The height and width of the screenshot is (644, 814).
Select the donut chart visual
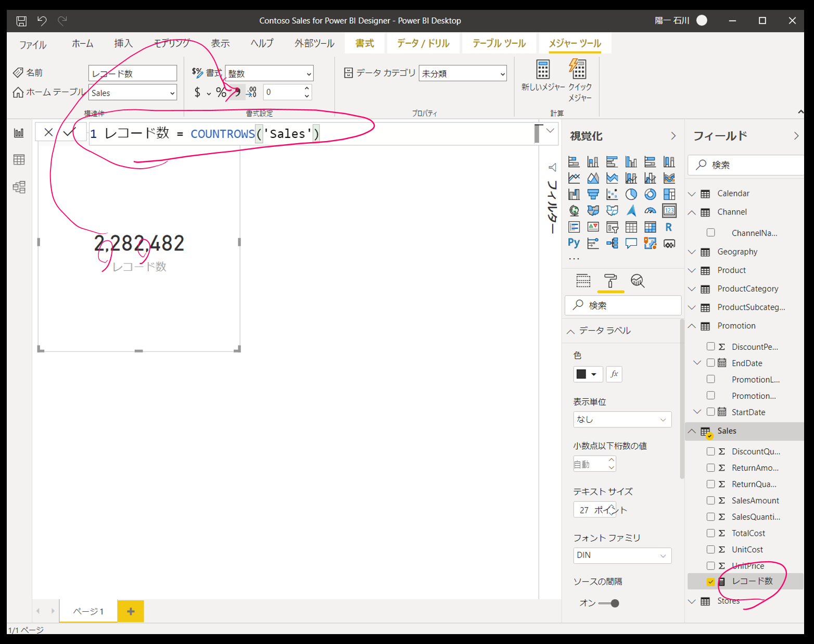tap(650, 194)
